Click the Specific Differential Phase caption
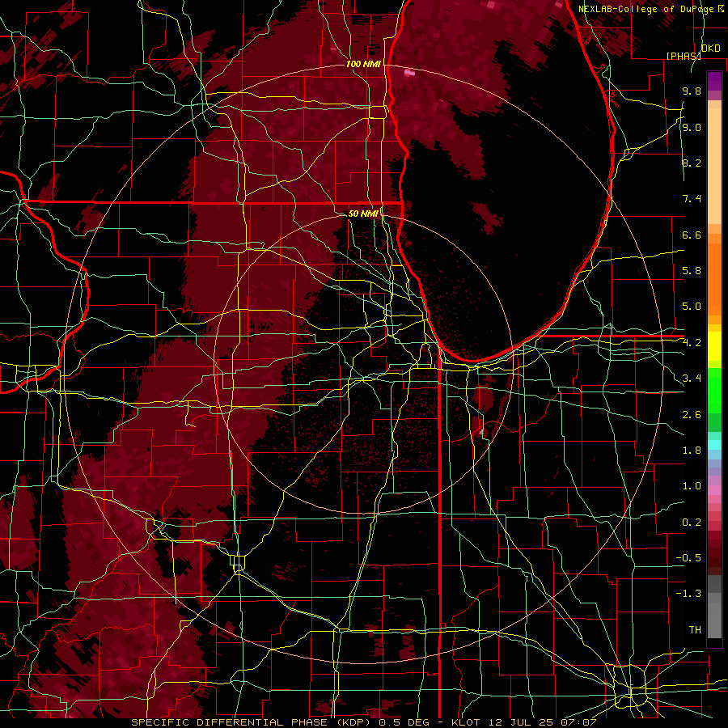728x728 pixels. click(363, 722)
